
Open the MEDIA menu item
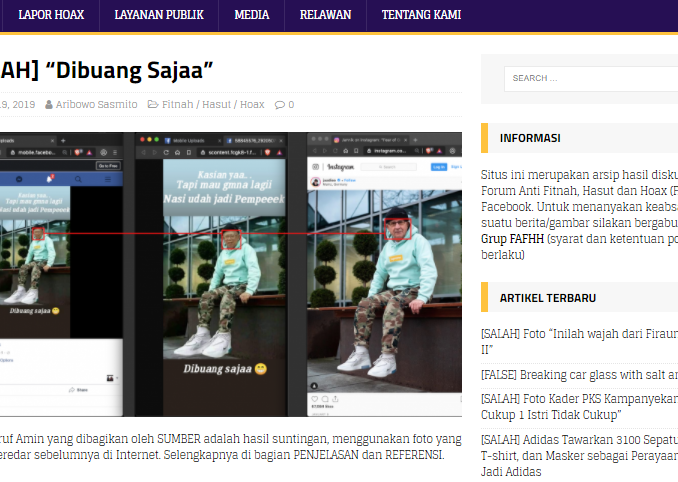click(x=252, y=15)
